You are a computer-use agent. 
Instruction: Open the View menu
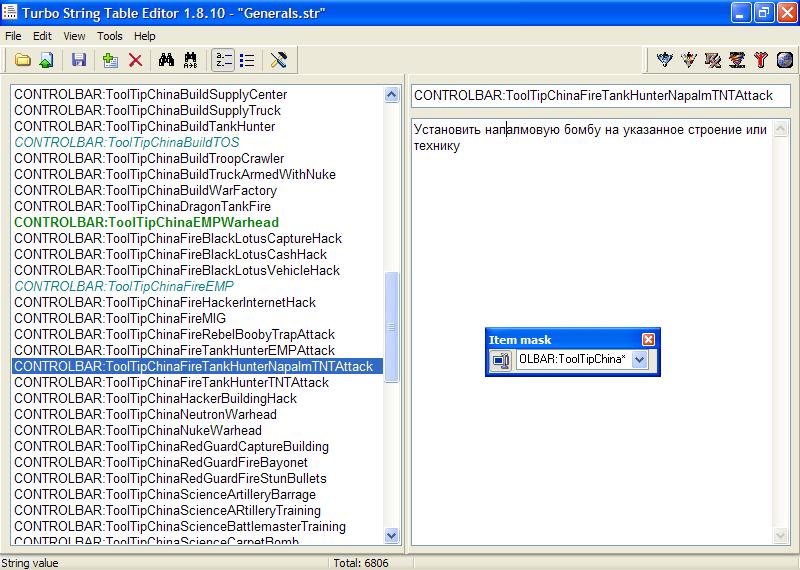coord(74,36)
